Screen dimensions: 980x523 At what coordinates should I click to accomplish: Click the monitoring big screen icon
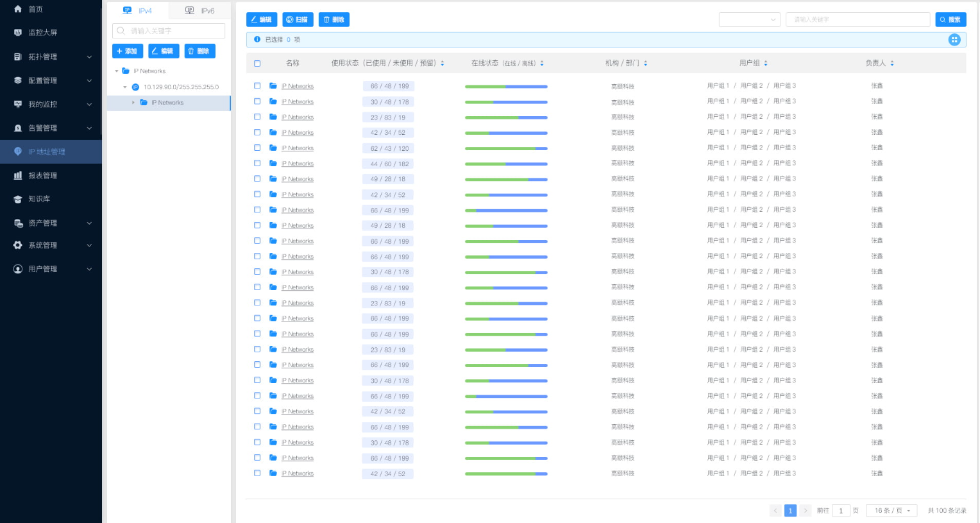[x=18, y=33]
